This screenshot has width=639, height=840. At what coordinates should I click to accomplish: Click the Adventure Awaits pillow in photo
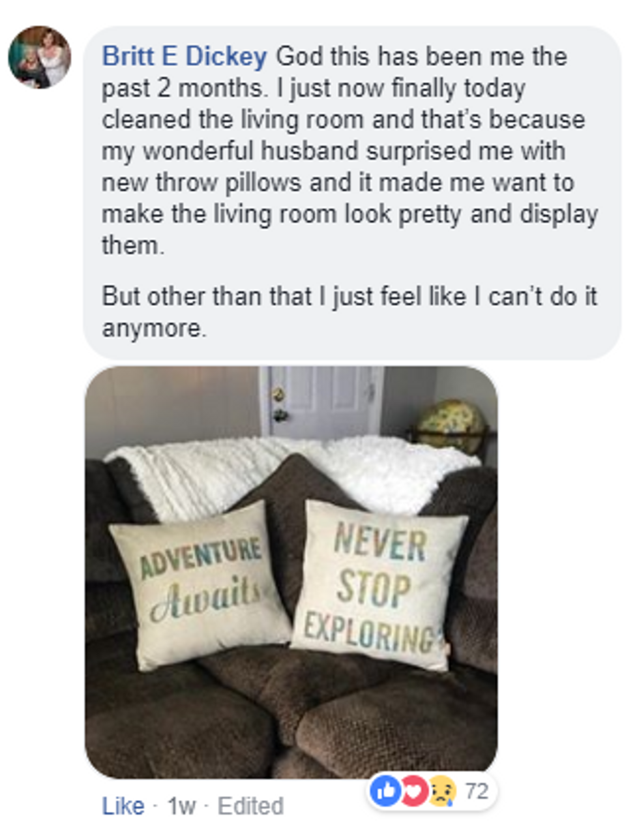(x=201, y=584)
